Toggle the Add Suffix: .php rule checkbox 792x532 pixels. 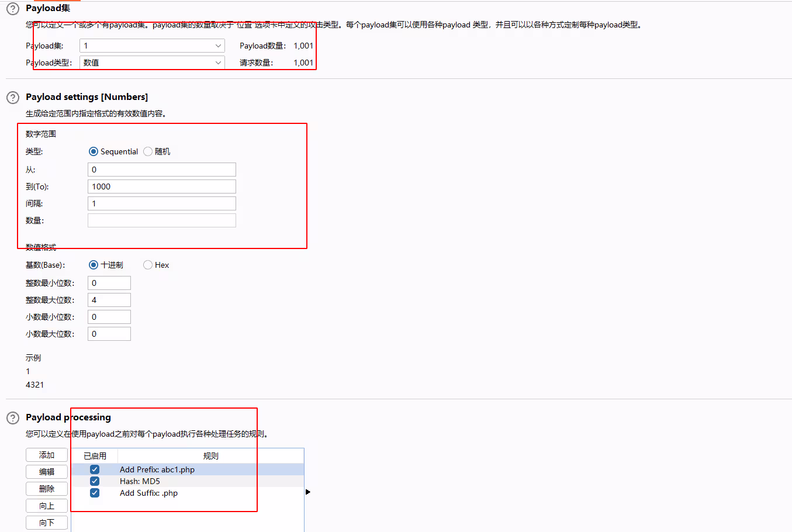click(x=95, y=493)
